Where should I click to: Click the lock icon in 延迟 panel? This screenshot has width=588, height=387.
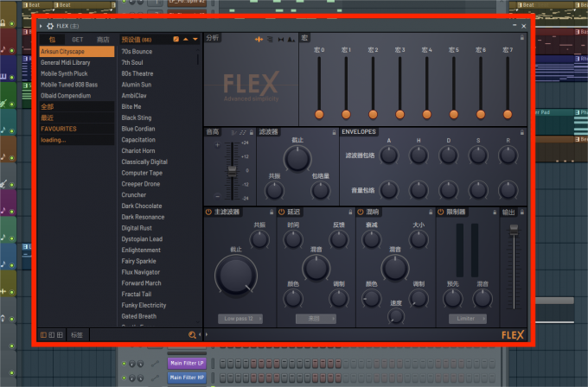(350, 212)
